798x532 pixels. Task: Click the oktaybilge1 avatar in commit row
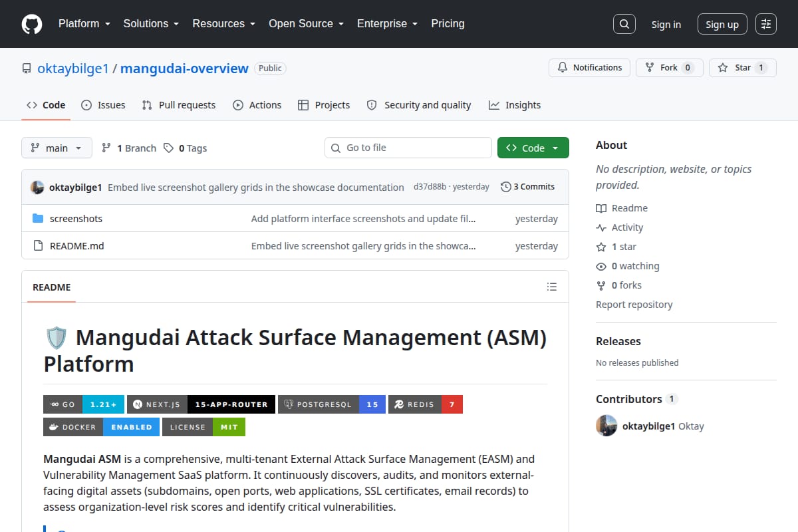coord(37,187)
